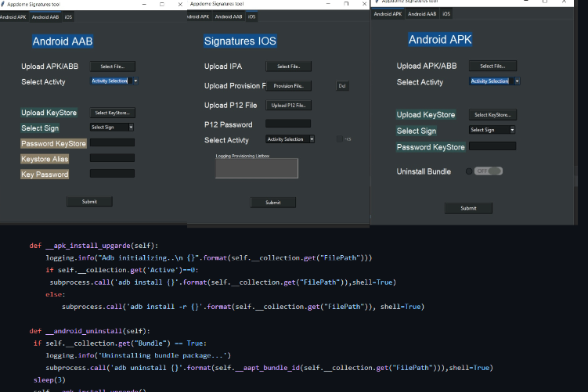Click 'Upload KeyStore' label in Android AAB window
Image resolution: width=588 pixels, height=392 pixels.
tap(49, 113)
